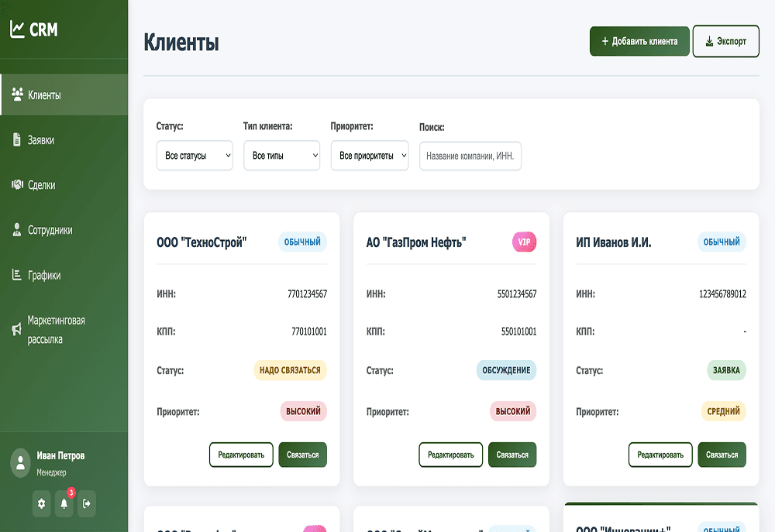Expand the Статус filter dropdown
775x532 pixels.
tap(195, 156)
